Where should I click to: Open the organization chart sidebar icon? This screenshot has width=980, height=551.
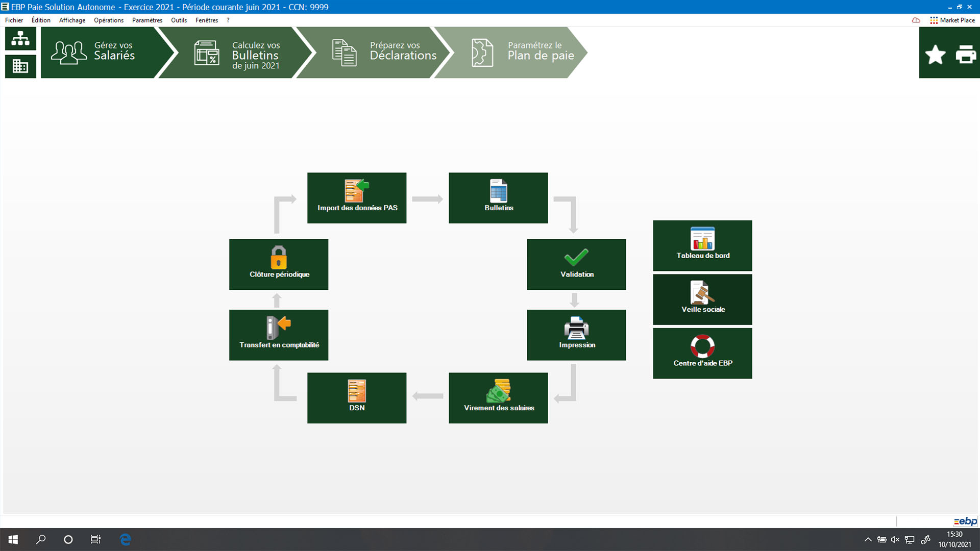pos(20,38)
